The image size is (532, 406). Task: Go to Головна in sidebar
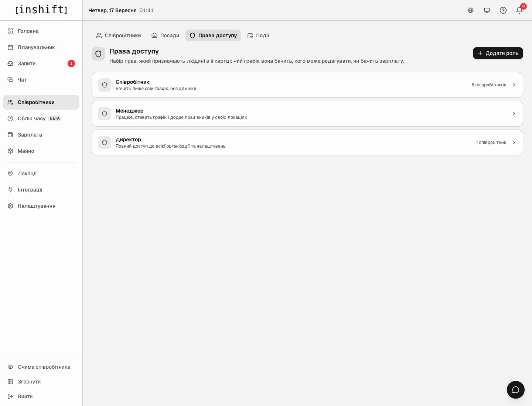coord(41,31)
